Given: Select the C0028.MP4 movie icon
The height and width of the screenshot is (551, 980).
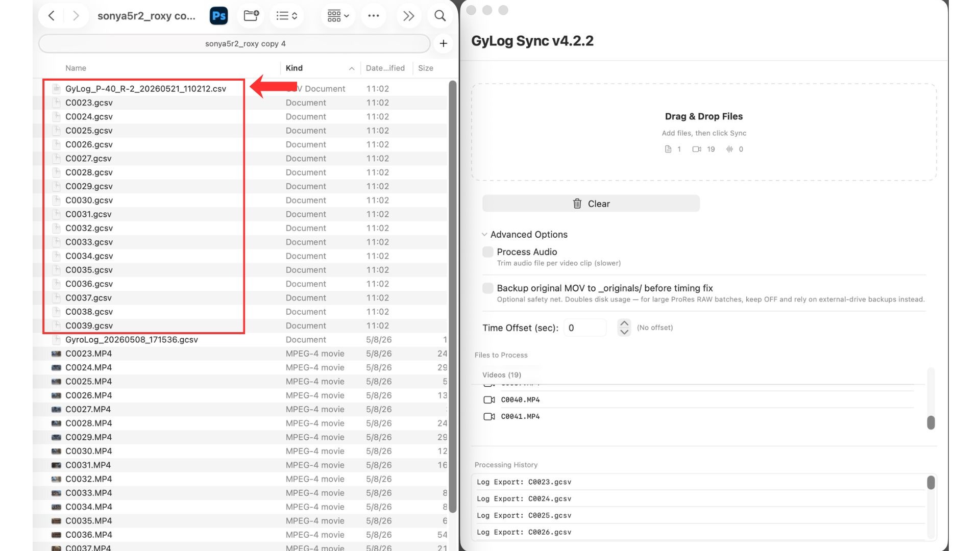Looking at the screenshot, I should 56,423.
